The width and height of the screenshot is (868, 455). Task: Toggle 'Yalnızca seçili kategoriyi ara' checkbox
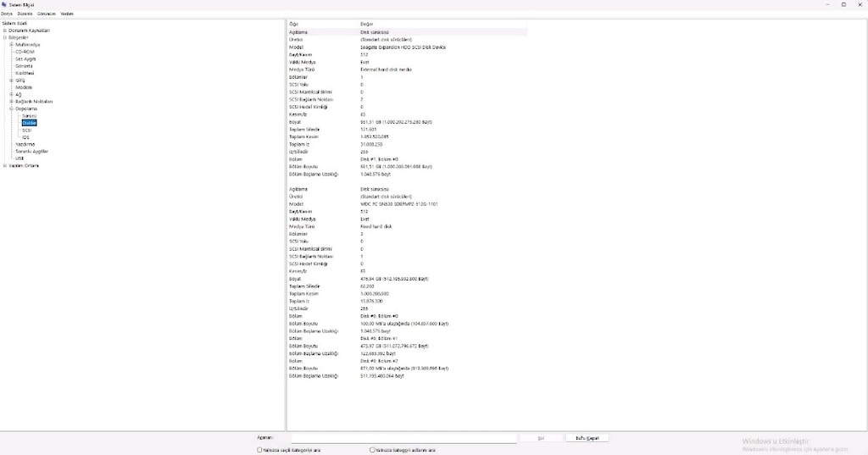[x=259, y=450]
